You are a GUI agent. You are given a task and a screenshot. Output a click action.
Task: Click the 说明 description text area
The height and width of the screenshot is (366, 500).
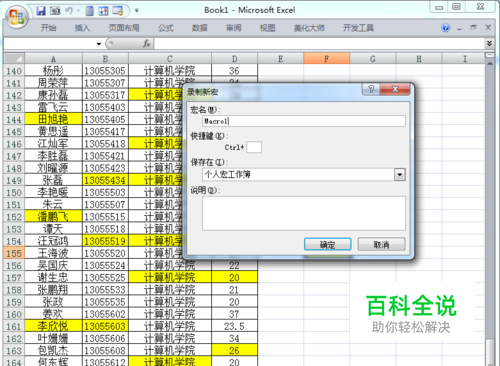click(304, 213)
